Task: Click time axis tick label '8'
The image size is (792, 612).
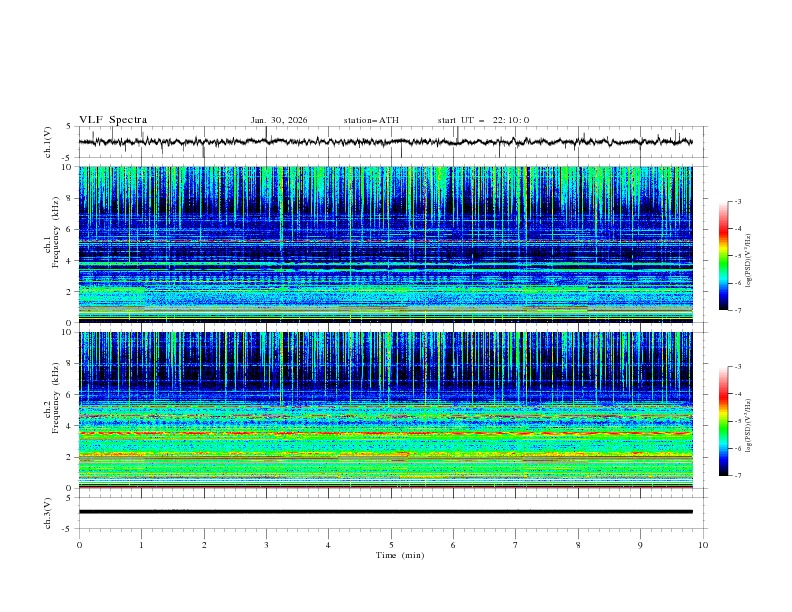Action: click(578, 545)
